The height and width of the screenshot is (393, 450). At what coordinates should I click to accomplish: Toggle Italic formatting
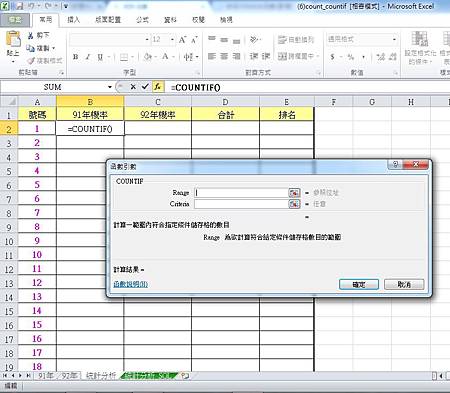pos(88,57)
